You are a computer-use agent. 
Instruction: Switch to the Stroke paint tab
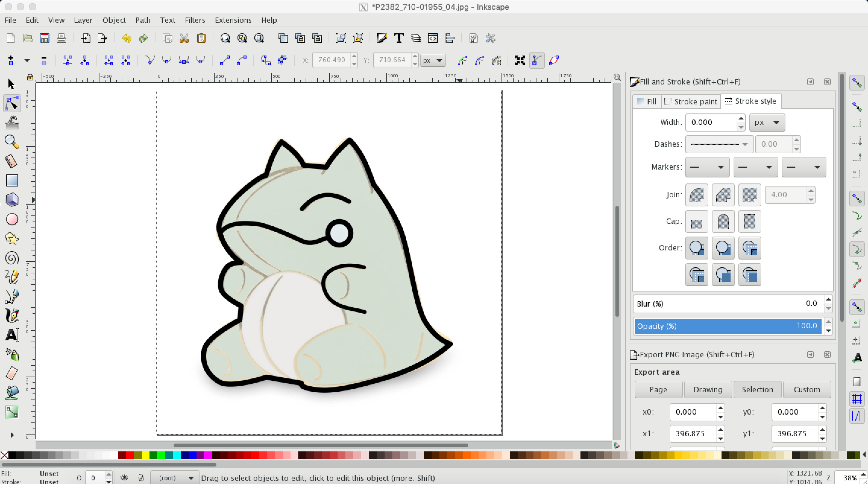(691, 101)
